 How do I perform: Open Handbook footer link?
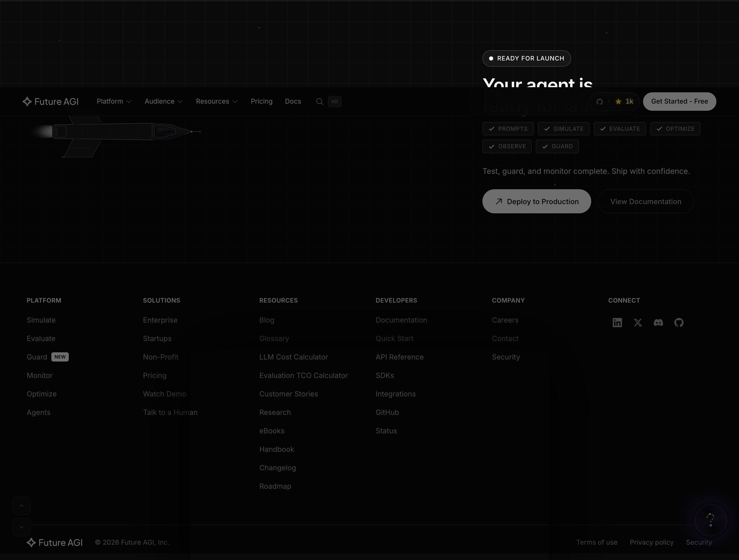pyautogui.click(x=277, y=449)
